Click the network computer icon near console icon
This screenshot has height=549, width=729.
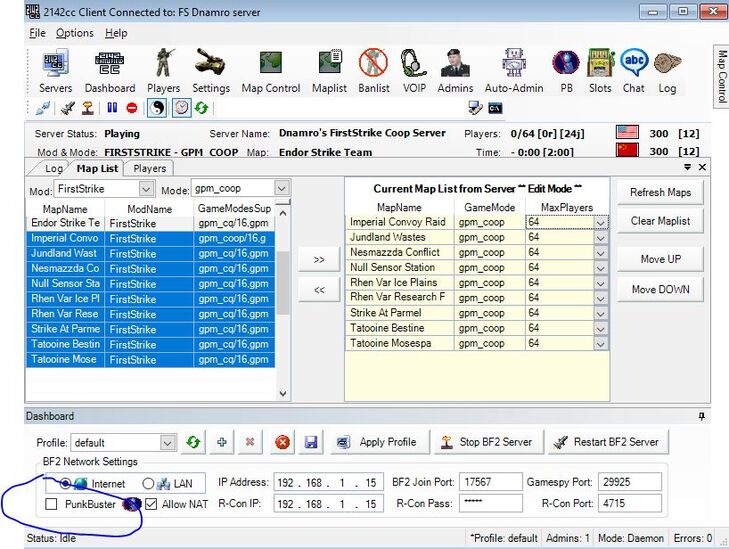pos(475,108)
